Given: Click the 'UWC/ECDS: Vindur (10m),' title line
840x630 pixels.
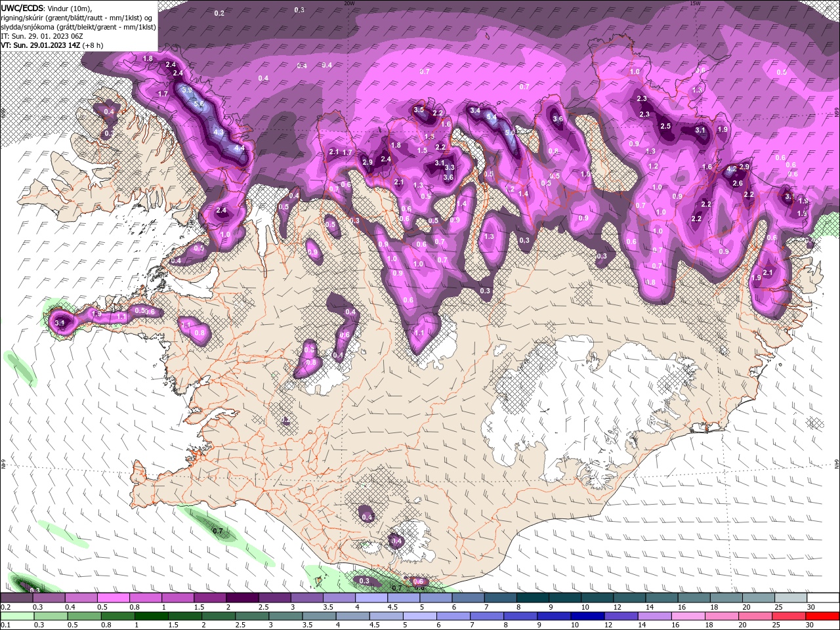Looking at the screenshot, I should [47, 8].
